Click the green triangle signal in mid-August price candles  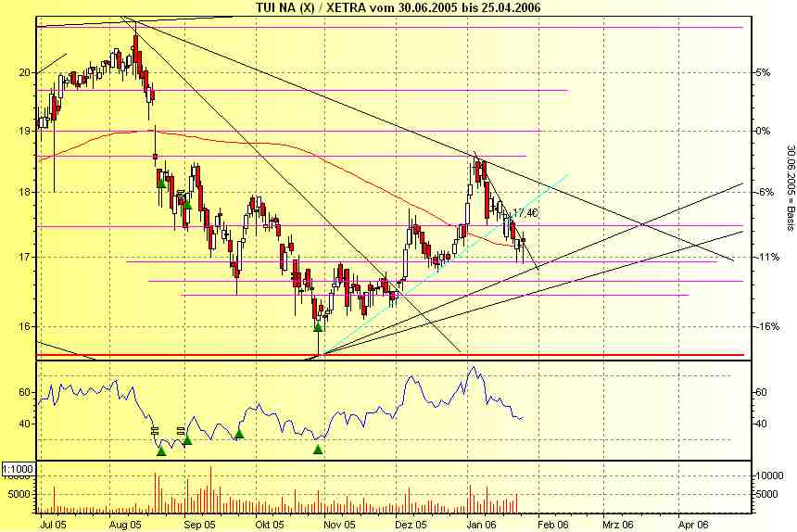(161, 183)
